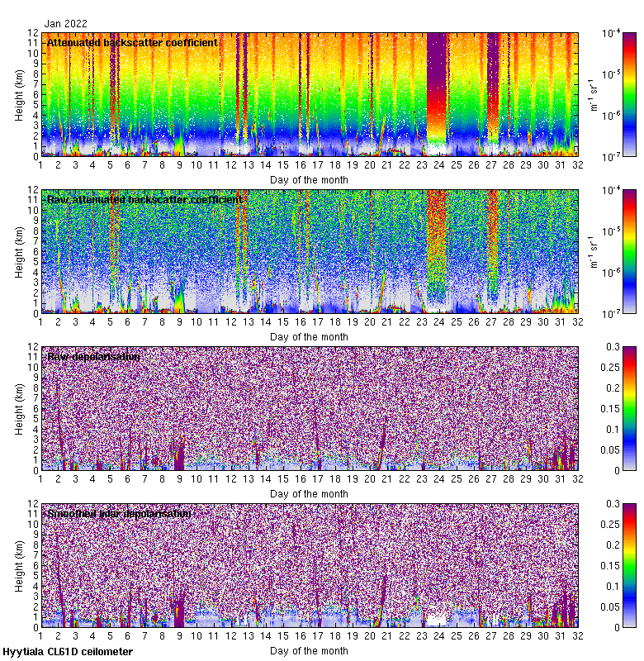Viewport: 644px width, 661px height.
Task: Click the top panel's Height (km) axis label
Action: [x=19, y=94]
